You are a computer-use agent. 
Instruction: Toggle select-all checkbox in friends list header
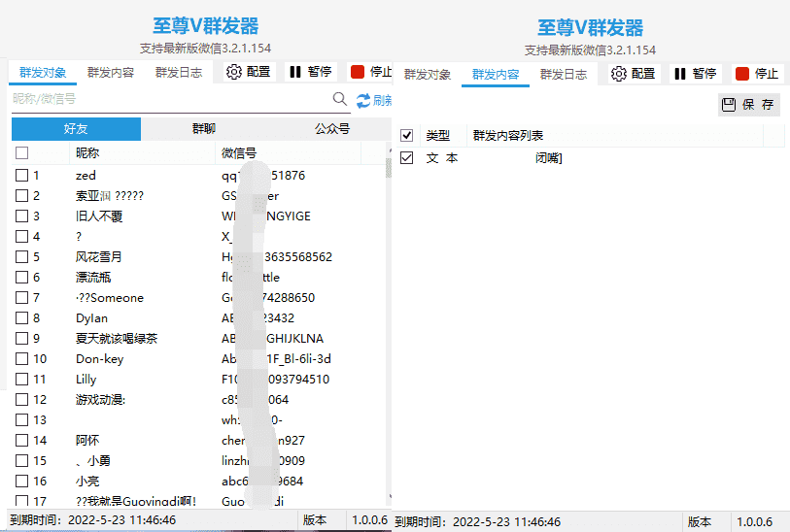click(21, 153)
